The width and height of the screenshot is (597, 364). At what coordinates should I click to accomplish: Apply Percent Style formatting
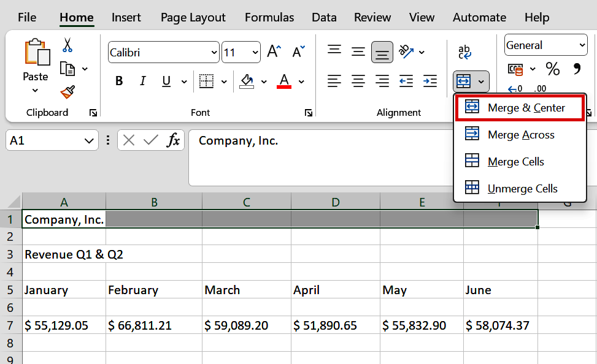pyautogui.click(x=552, y=69)
